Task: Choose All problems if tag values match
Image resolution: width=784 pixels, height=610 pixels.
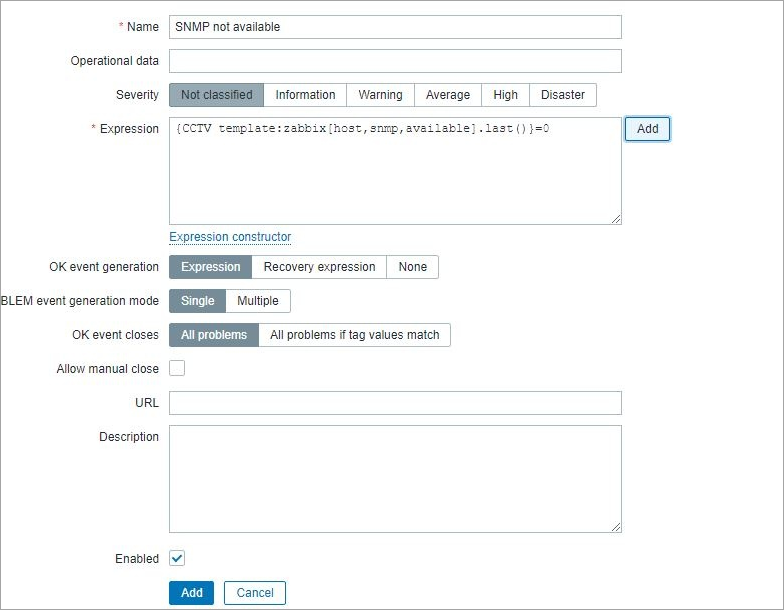Action: point(354,335)
